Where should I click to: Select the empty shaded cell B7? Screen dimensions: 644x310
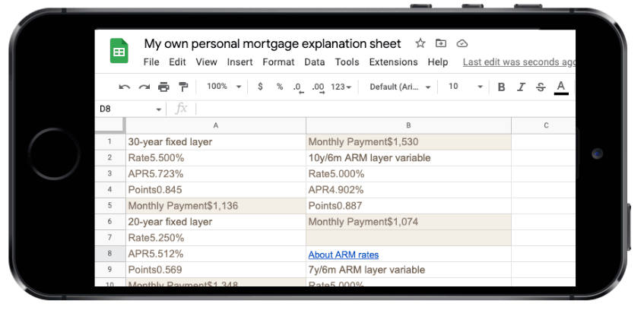coord(408,238)
